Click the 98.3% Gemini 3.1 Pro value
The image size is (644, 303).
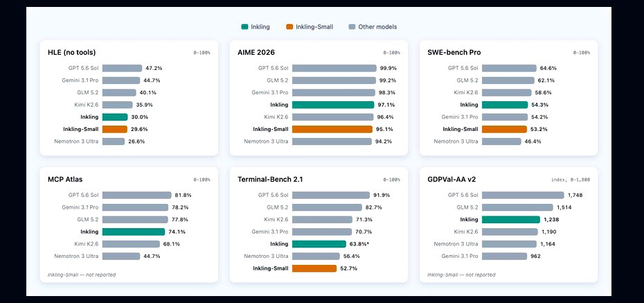click(x=387, y=92)
